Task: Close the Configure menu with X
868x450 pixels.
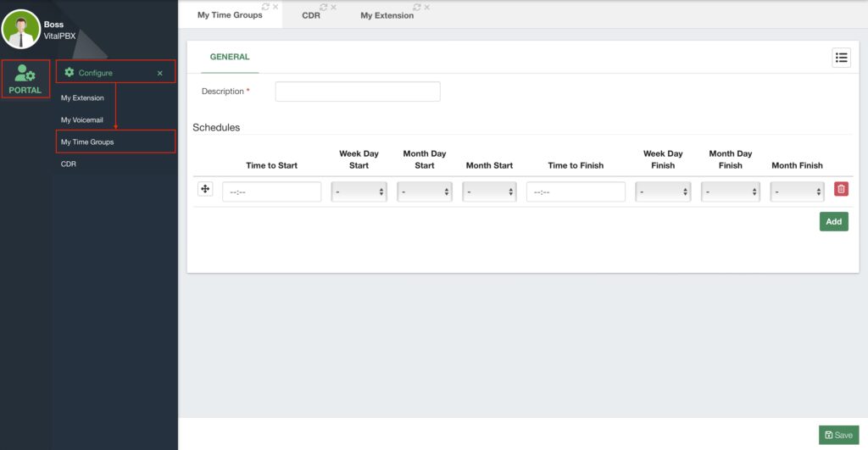Action: click(x=160, y=73)
